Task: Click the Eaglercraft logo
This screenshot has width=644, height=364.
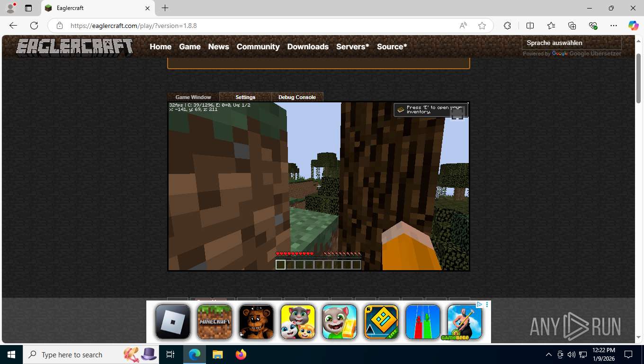Action: coord(74,47)
